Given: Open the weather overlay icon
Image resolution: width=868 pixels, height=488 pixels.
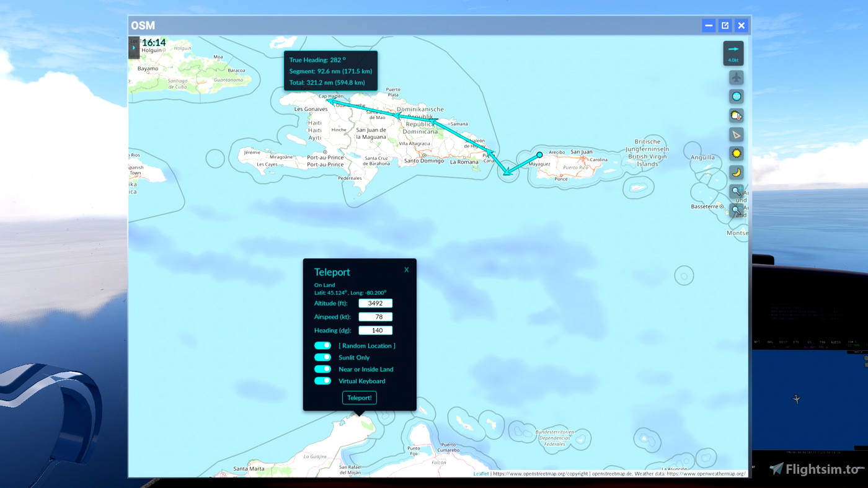Looking at the screenshot, I should click(736, 116).
